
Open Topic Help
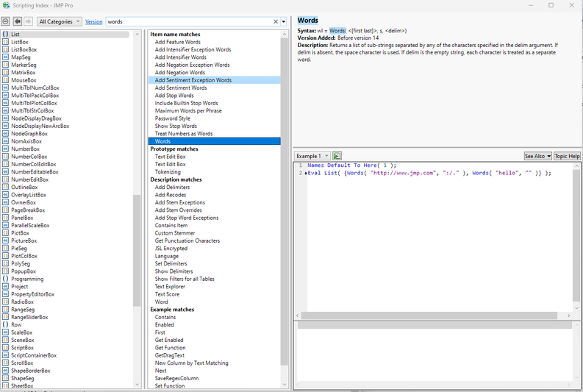(566, 156)
